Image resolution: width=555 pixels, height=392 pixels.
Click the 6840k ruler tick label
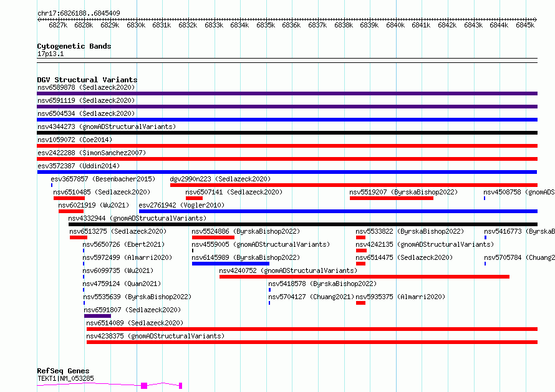click(x=395, y=25)
